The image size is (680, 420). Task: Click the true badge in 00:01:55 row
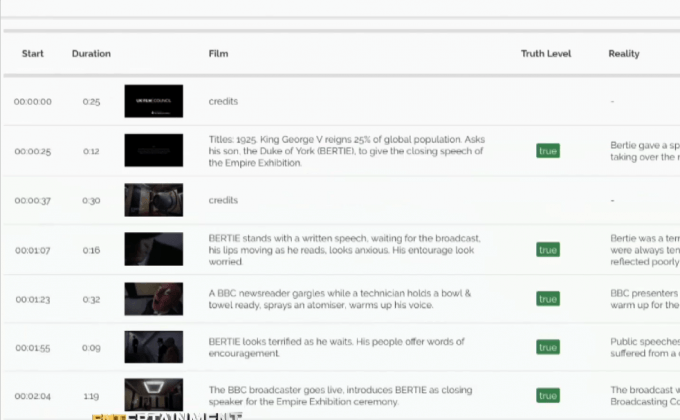[548, 347]
